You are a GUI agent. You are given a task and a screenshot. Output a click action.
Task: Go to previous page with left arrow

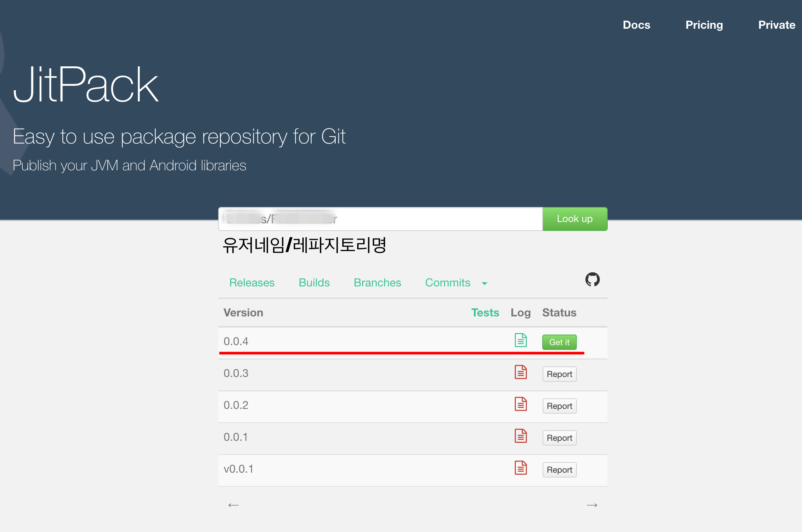pos(233,505)
